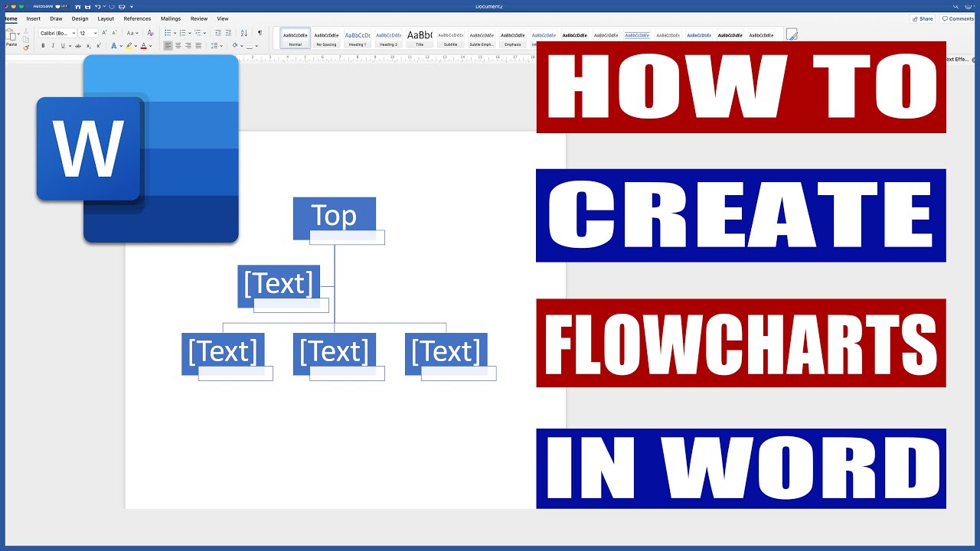Undo last action in title bar
The image size is (980, 551).
tap(98, 7)
